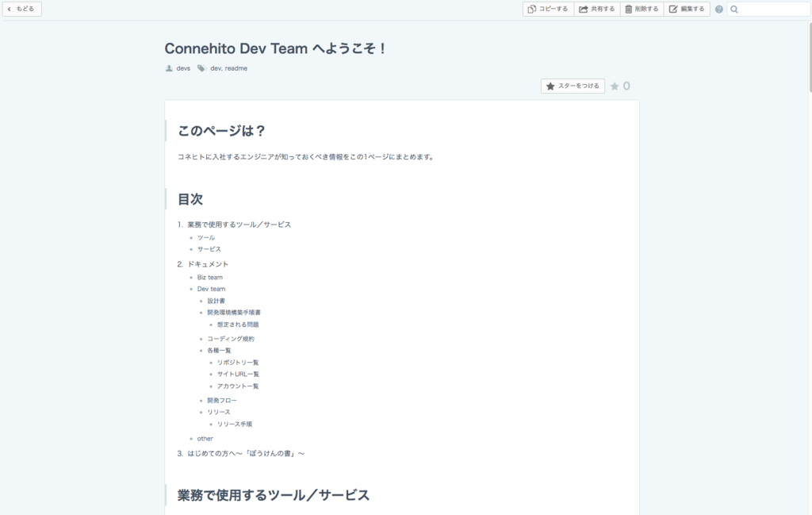The height and width of the screenshot is (515, 812).
Task: Click the 目次 heading
Action: click(x=190, y=199)
